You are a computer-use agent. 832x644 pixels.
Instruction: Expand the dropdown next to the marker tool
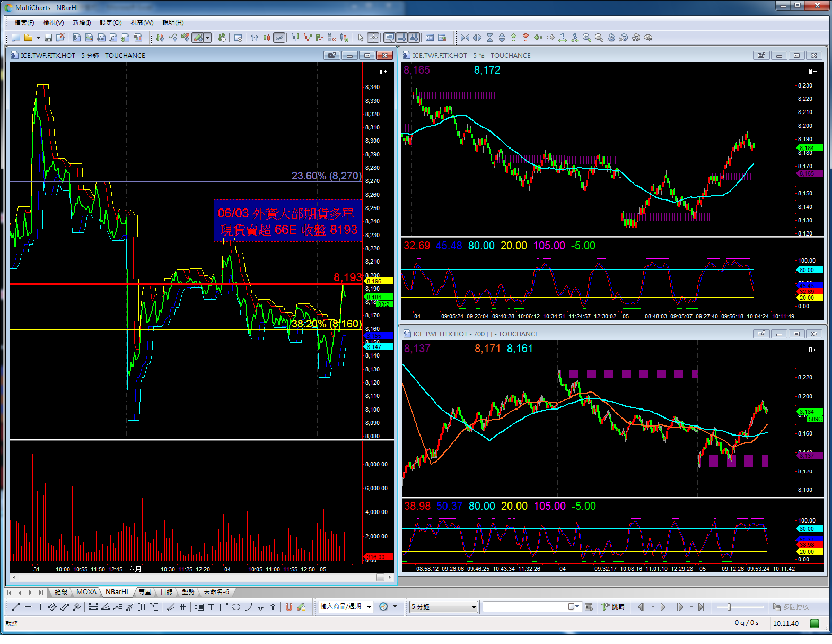click(208, 38)
